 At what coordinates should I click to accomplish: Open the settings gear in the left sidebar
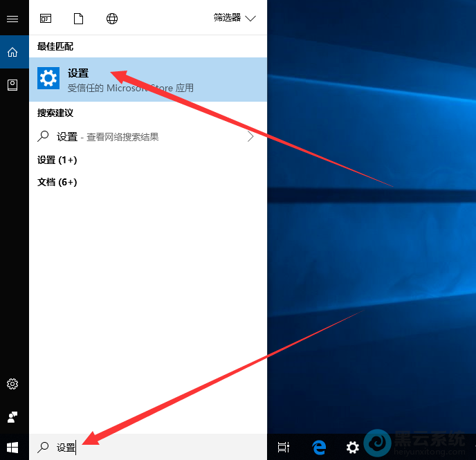(12, 384)
